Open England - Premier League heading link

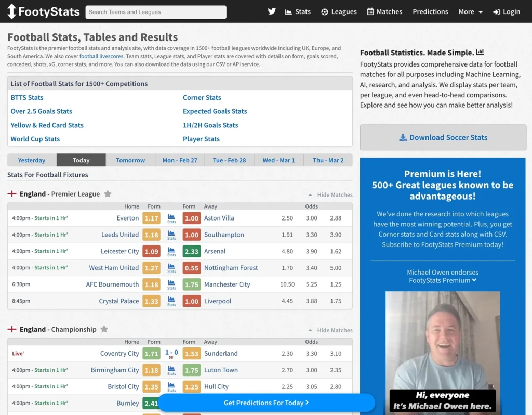point(60,194)
